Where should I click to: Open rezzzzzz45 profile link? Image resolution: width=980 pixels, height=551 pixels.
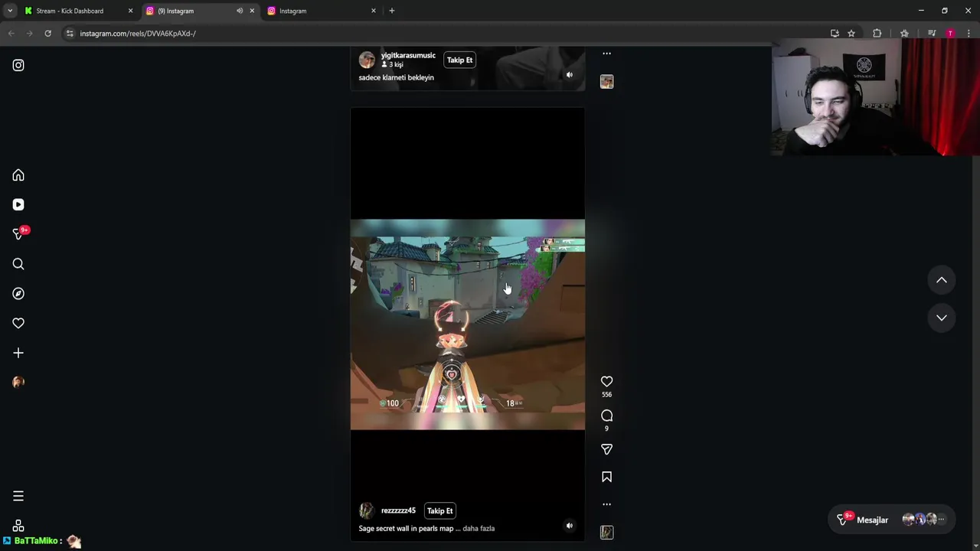398,510
